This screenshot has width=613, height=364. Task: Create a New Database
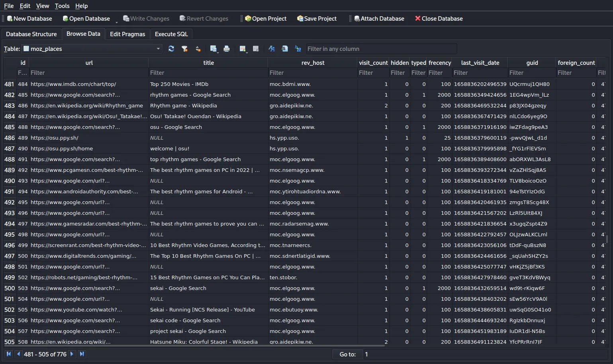[x=29, y=18]
